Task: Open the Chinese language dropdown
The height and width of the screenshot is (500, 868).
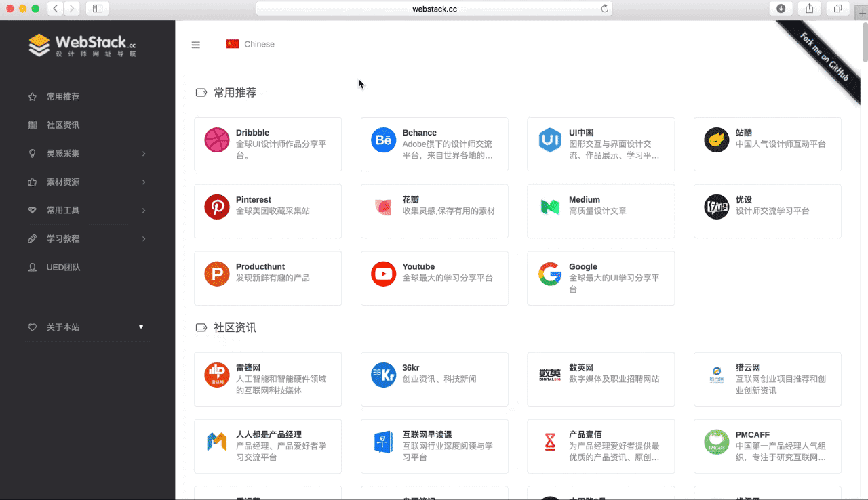Action: coord(251,43)
